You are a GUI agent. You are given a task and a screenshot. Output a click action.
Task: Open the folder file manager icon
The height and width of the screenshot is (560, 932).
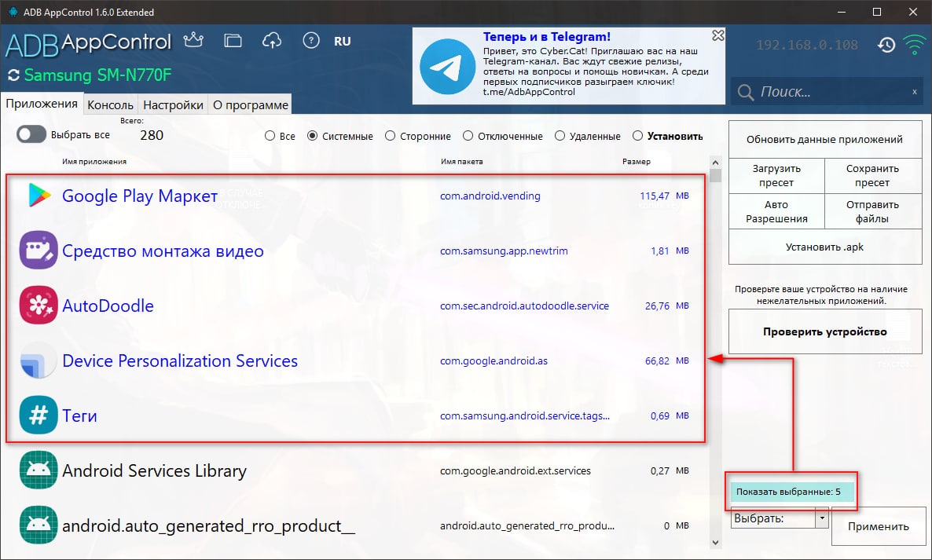point(233,40)
